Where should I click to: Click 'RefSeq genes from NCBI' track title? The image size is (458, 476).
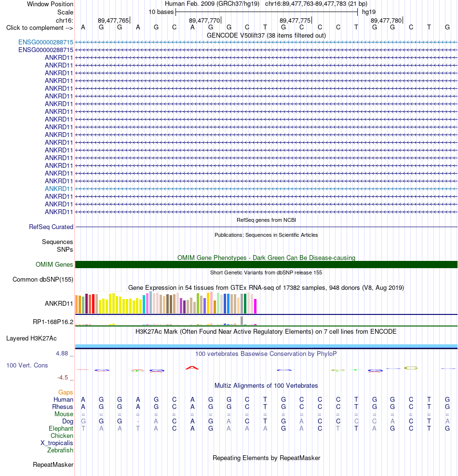tap(266, 220)
